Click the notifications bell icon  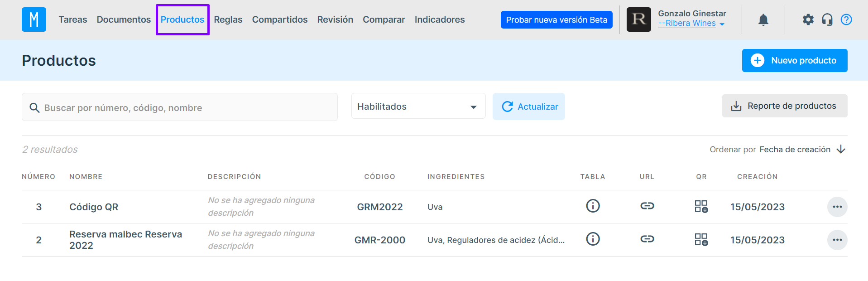tap(763, 20)
